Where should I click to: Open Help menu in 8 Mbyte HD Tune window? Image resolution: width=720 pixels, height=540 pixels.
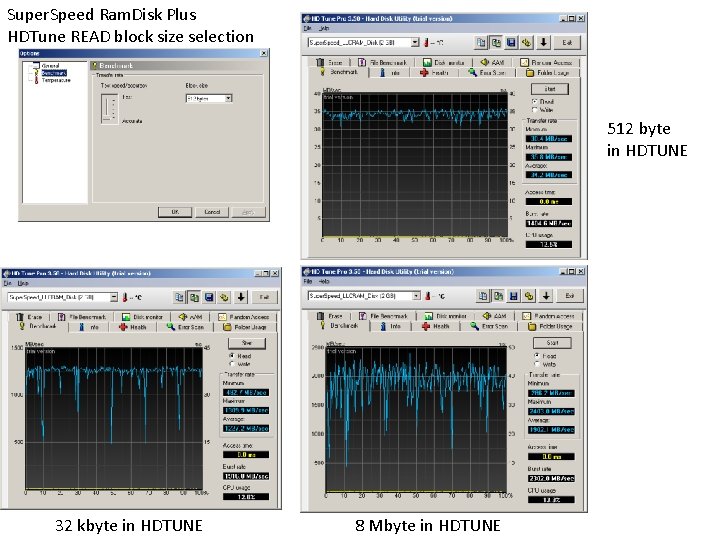pyautogui.click(x=324, y=281)
